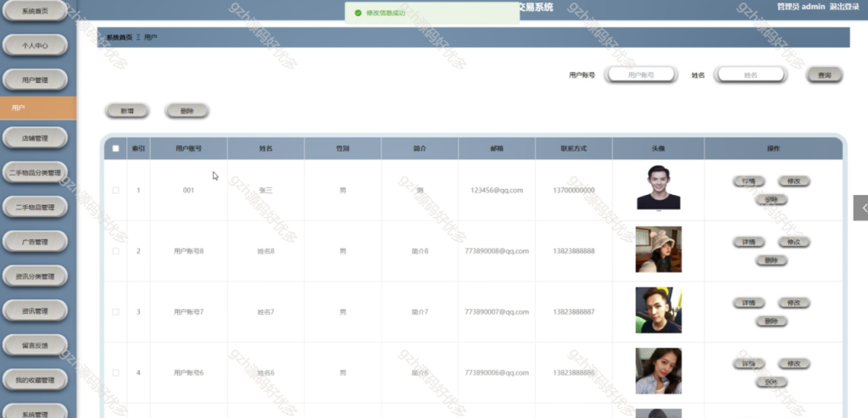Click the 删除 button above the table
Viewport: 868px width, 418px height.
187,111
